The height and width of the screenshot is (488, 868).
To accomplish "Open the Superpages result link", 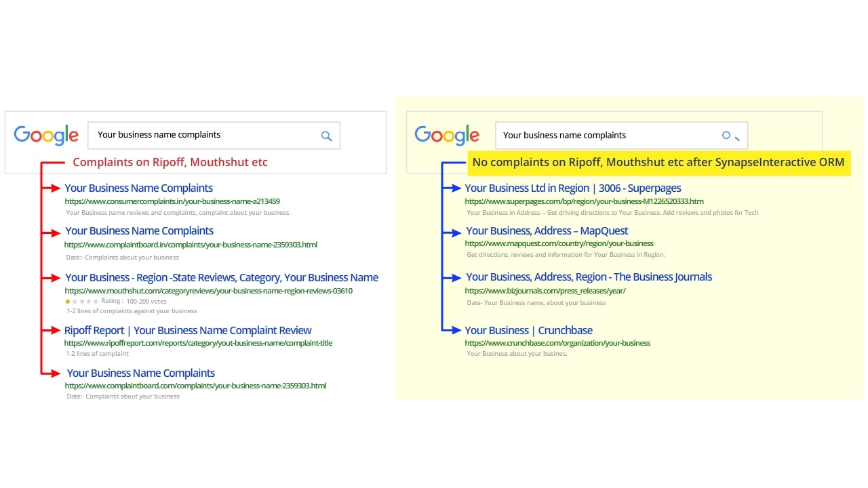I will click(573, 188).
